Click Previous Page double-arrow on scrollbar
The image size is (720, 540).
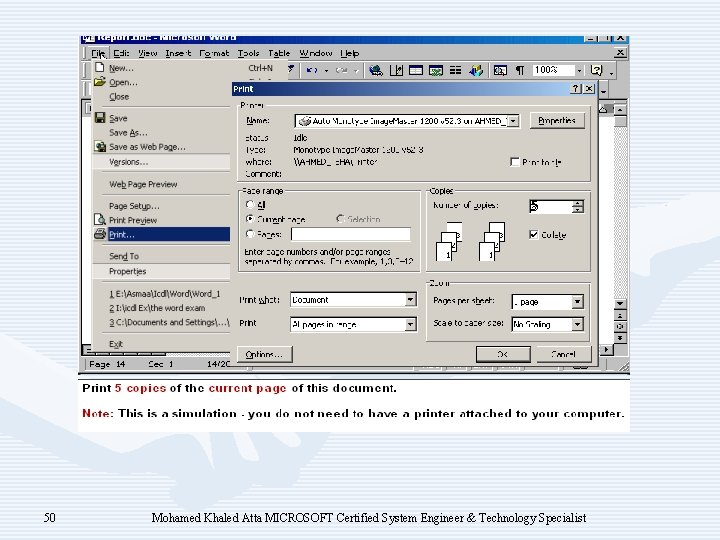(620, 316)
